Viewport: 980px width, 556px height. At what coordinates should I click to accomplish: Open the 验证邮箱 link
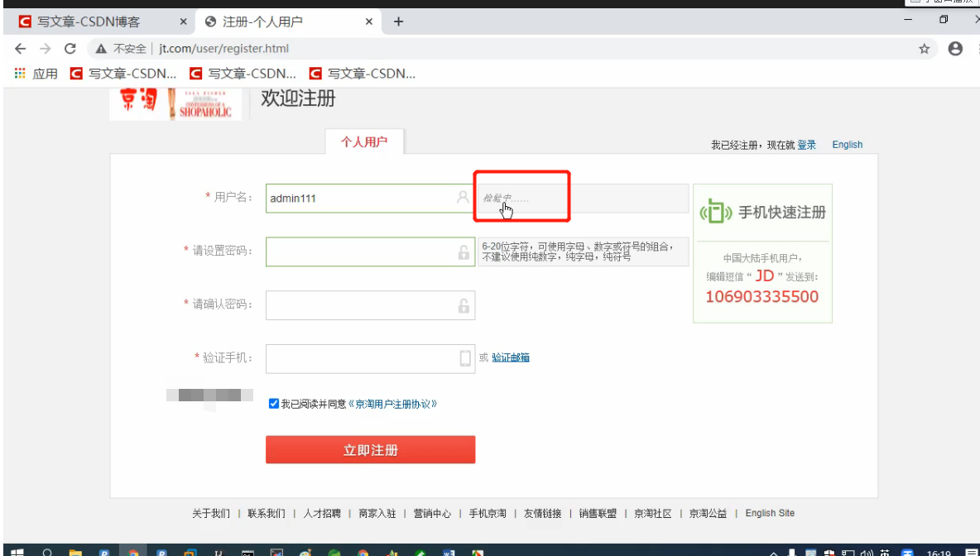coord(510,356)
